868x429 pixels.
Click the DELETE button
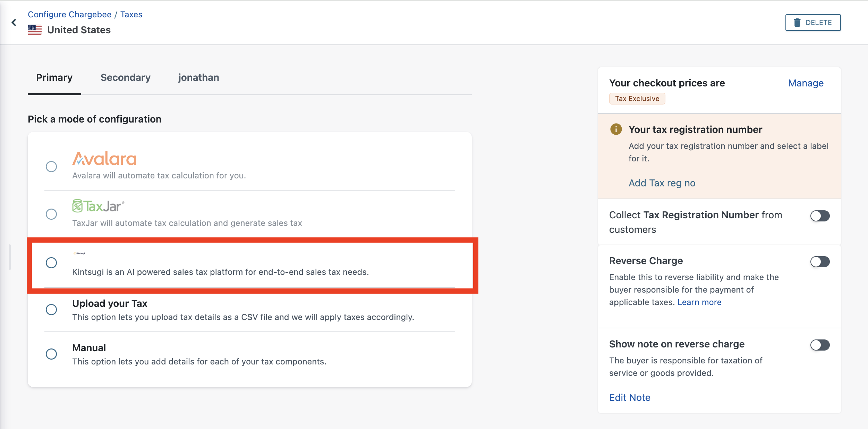point(813,23)
